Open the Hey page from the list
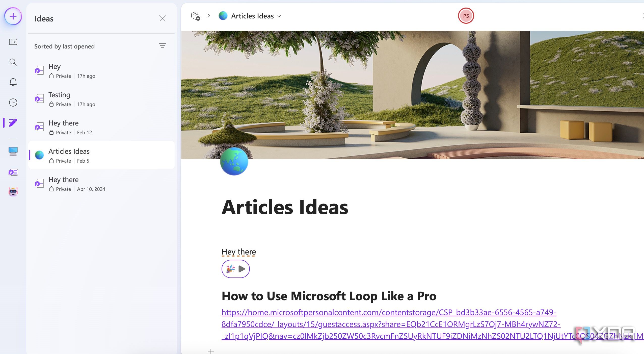Image resolution: width=644 pixels, height=354 pixels. 76,70
